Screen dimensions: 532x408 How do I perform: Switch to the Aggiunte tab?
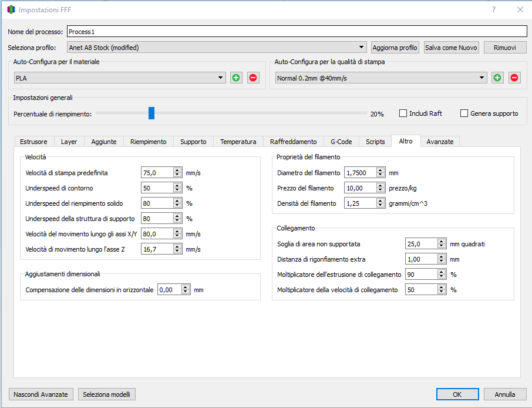pyautogui.click(x=104, y=142)
